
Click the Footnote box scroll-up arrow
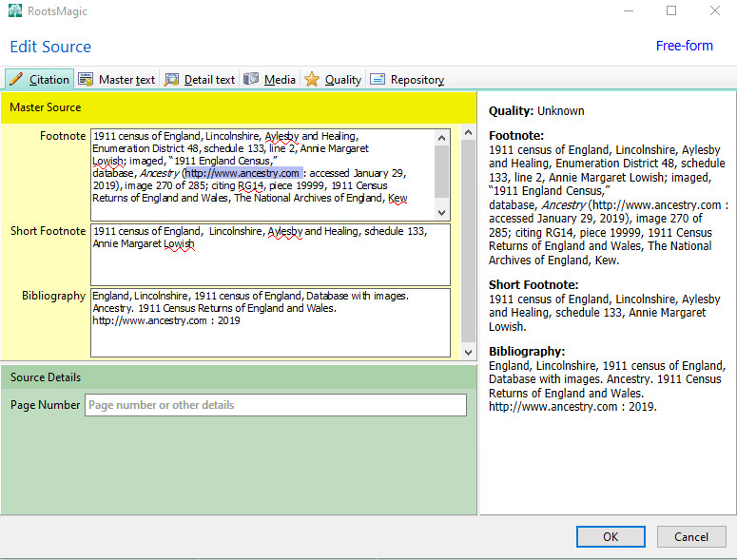[x=441, y=138]
